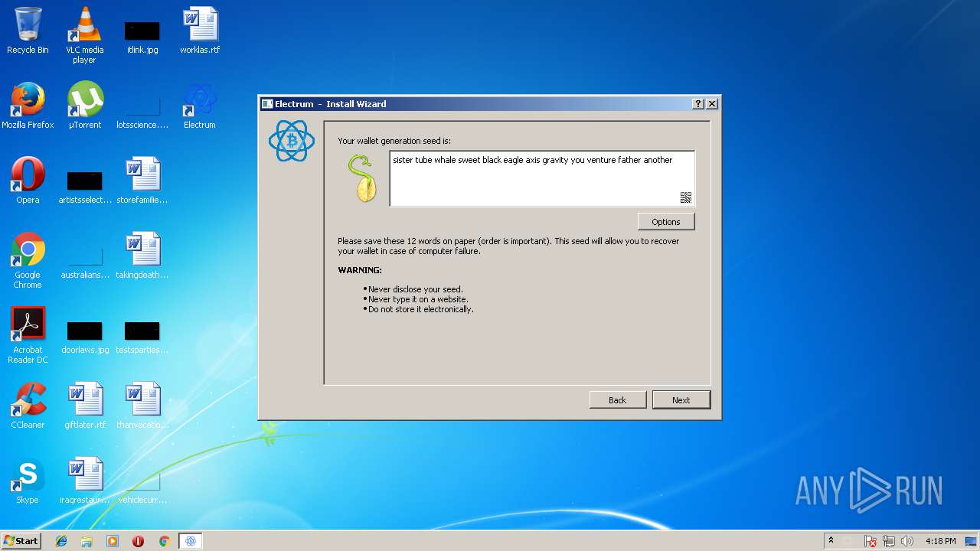Click the 4:18 PM clock
Image resolution: width=980 pixels, height=551 pixels.
940,541
